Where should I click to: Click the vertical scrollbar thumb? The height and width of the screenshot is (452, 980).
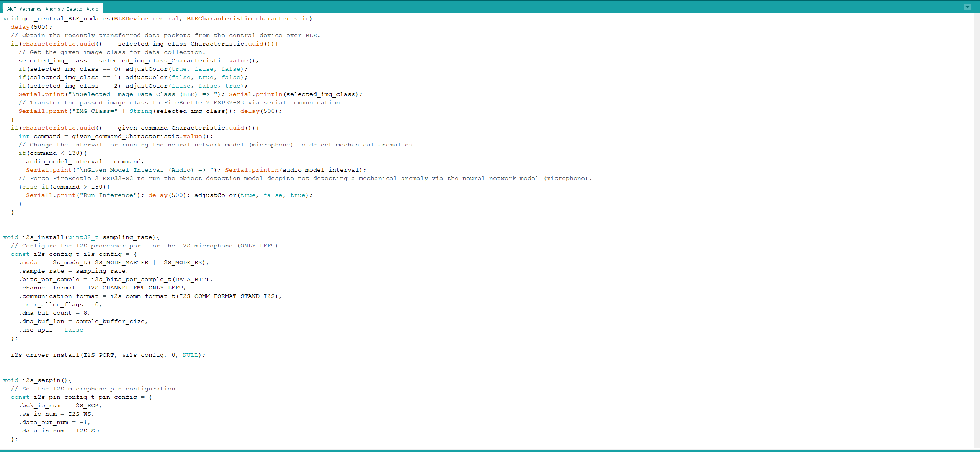click(x=977, y=385)
